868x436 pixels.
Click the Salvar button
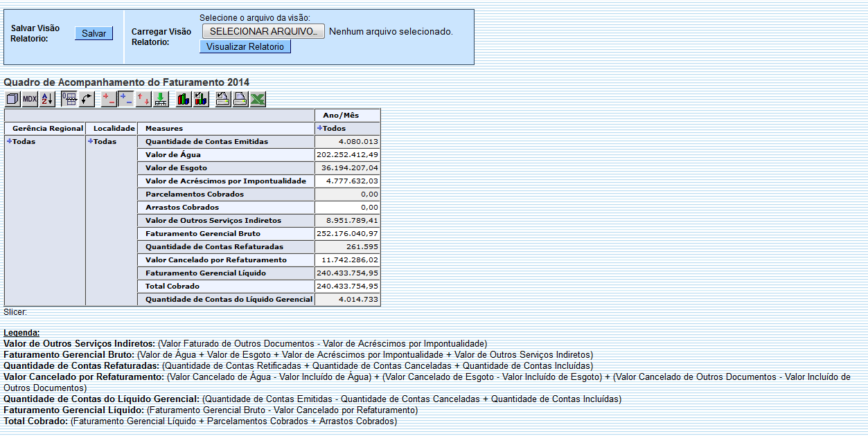pos(94,33)
